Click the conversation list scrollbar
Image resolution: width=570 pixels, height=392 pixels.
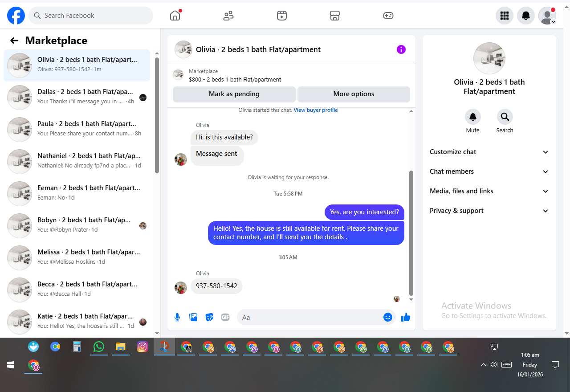[x=157, y=115]
